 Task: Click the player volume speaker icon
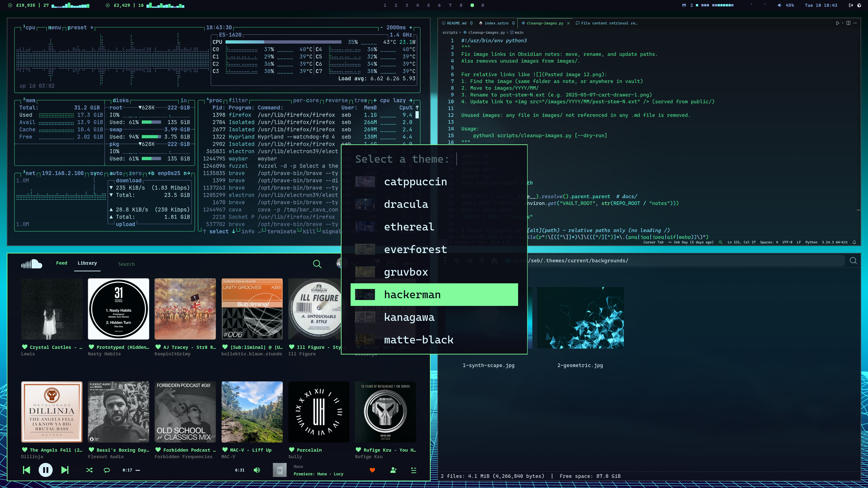(x=257, y=470)
